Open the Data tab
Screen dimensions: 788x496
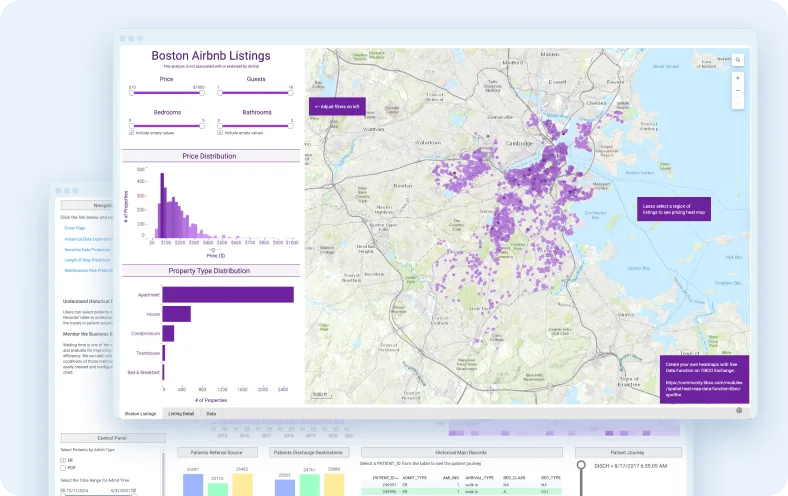[211, 414]
